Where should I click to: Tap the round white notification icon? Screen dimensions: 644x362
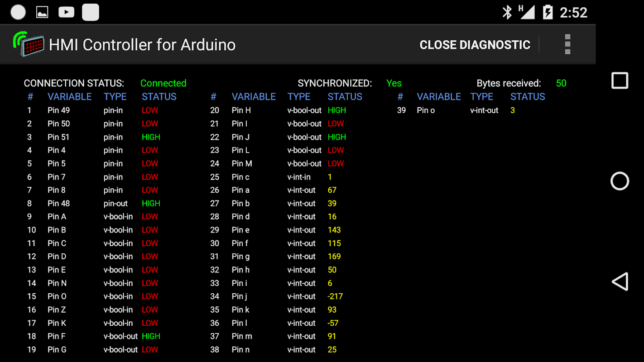pos(18,12)
